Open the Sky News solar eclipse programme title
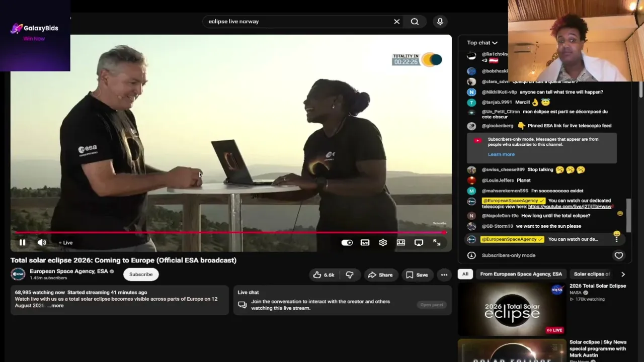 [598, 348]
